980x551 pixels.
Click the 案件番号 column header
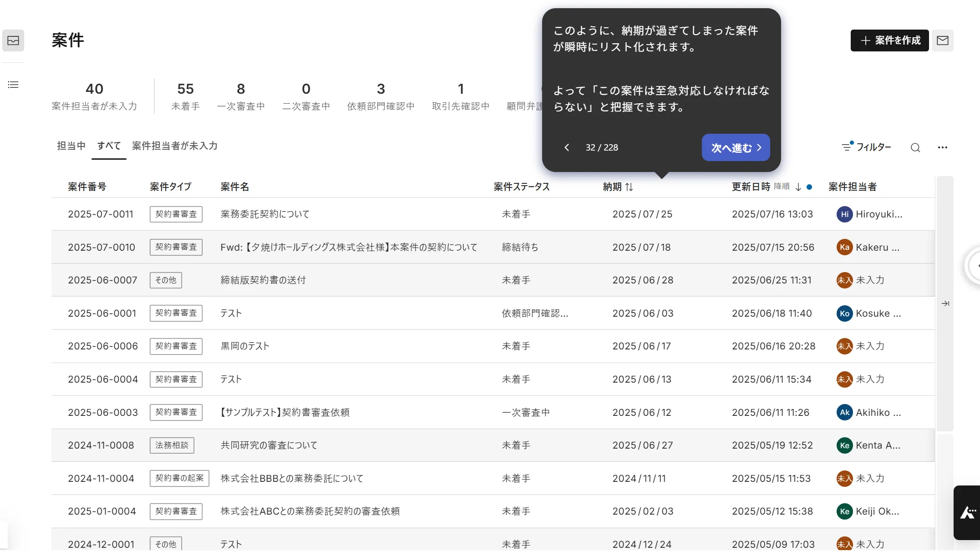click(x=87, y=187)
